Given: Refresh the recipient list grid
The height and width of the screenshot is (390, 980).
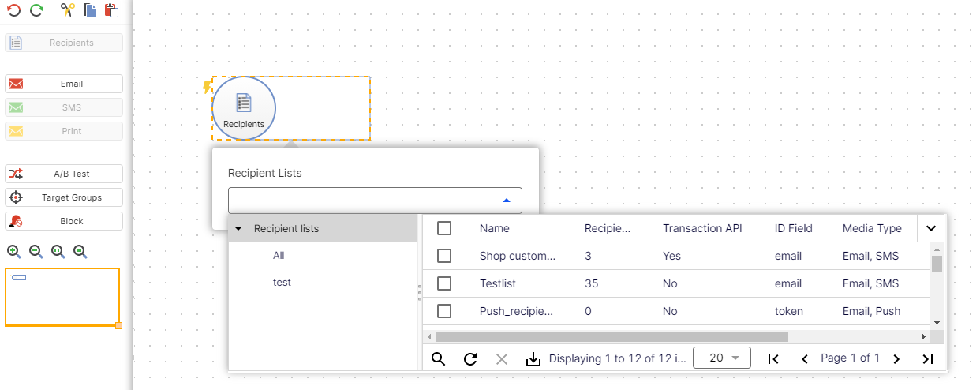Looking at the screenshot, I should coord(470,358).
